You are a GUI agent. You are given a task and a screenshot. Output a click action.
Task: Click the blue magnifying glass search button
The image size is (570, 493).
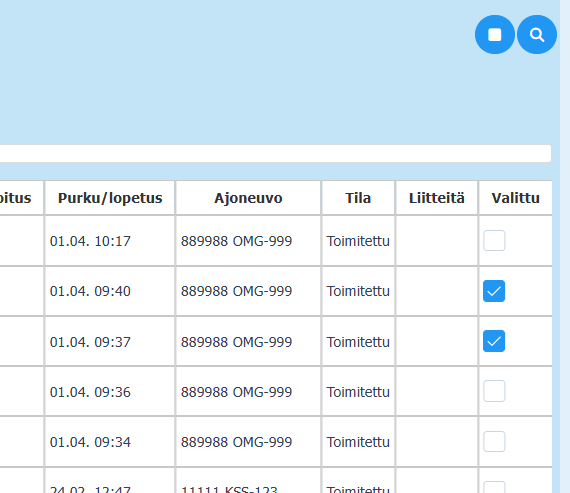(537, 35)
